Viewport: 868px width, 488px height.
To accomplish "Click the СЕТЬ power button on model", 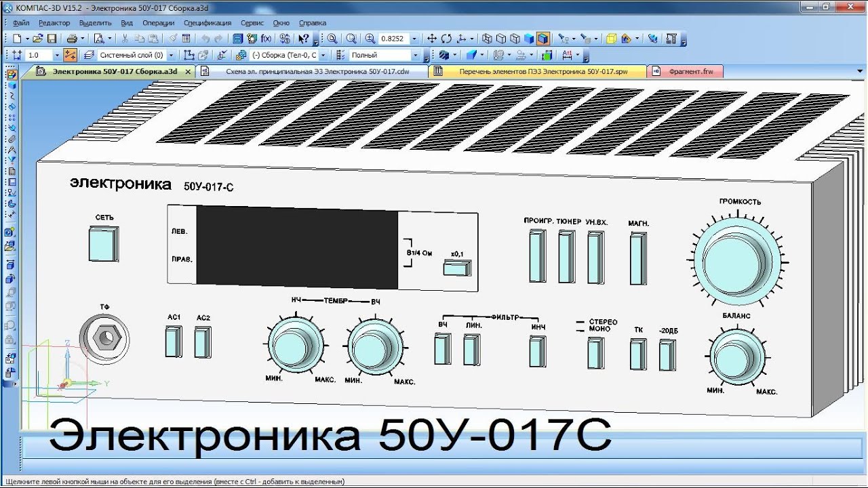I will [103, 244].
